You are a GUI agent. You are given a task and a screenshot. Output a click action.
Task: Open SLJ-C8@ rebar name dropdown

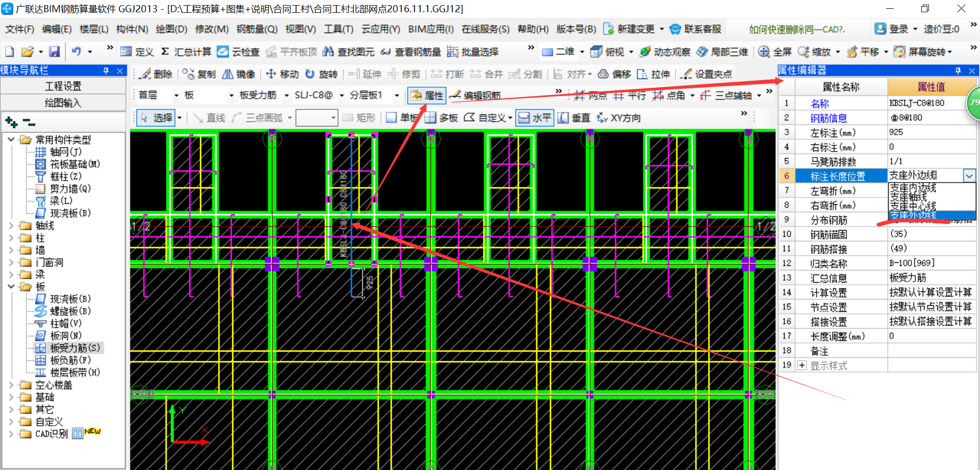(x=341, y=95)
